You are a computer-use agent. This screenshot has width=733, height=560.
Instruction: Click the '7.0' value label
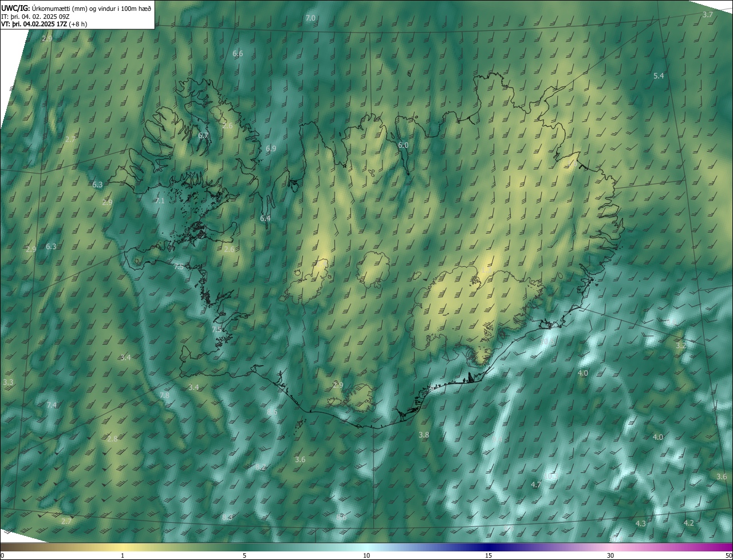[310, 18]
